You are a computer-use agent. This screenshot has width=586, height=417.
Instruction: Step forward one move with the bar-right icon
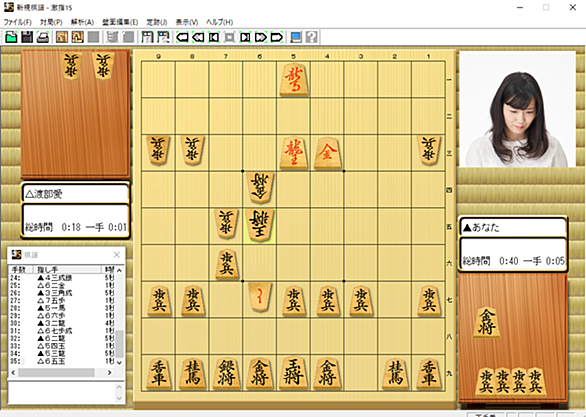point(245,37)
